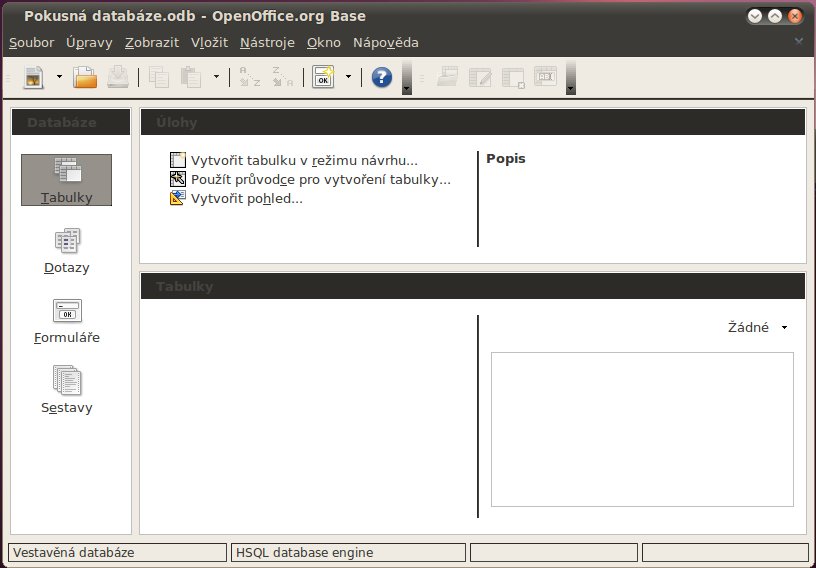Click Vytvořit tabulku v režimu návrhu link
The image size is (816, 568).
coord(304,161)
